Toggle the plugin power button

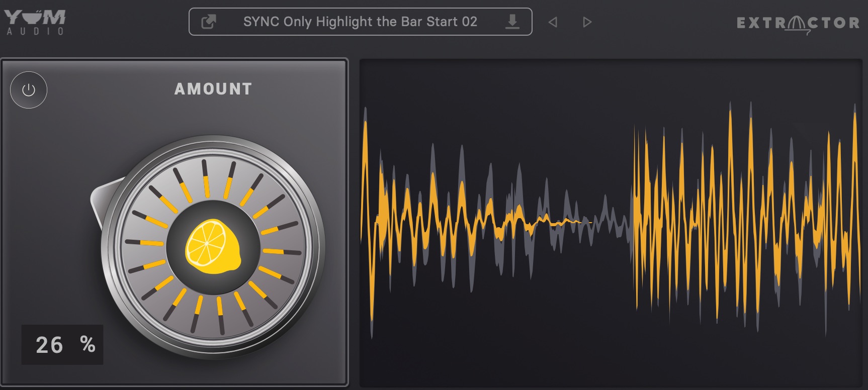(29, 90)
